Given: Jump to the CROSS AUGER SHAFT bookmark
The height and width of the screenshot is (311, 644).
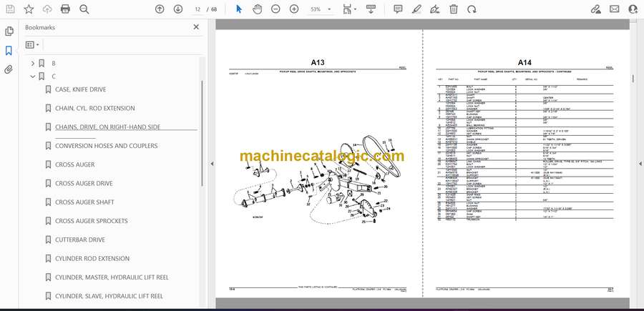Looking at the screenshot, I should (84, 202).
